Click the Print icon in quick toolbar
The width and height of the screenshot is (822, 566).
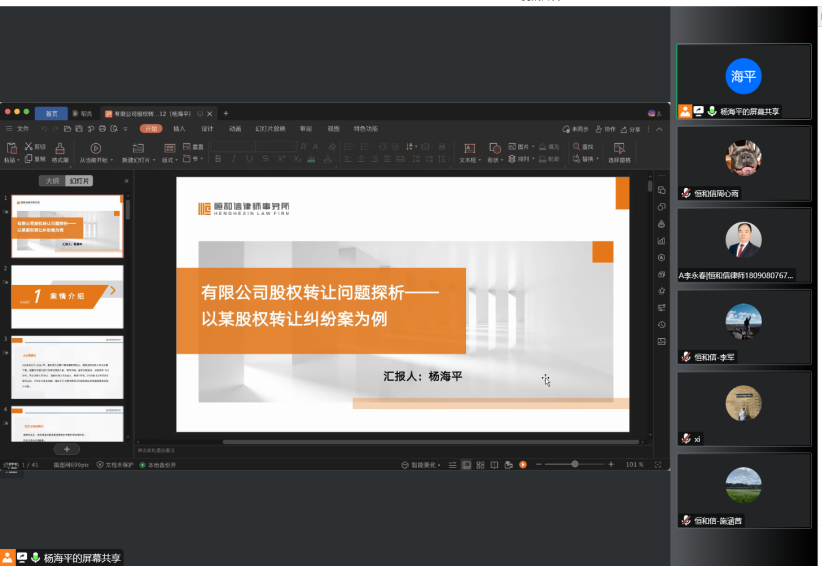(x=102, y=128)
